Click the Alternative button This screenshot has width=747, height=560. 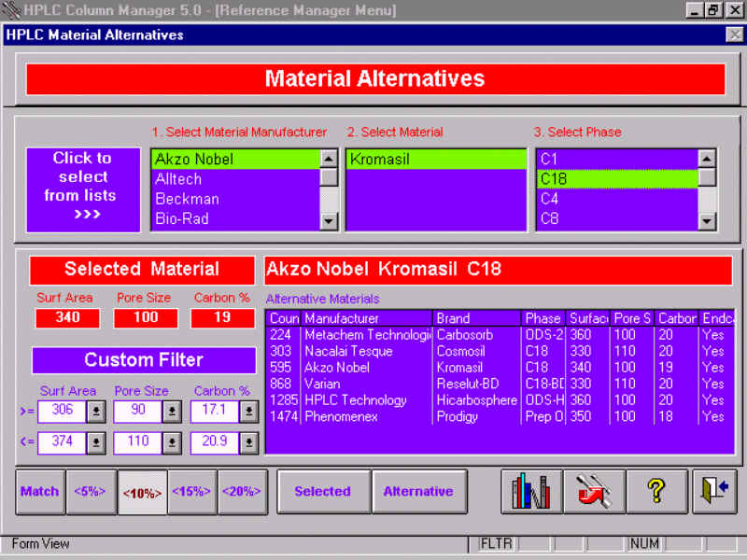[418, 492]
